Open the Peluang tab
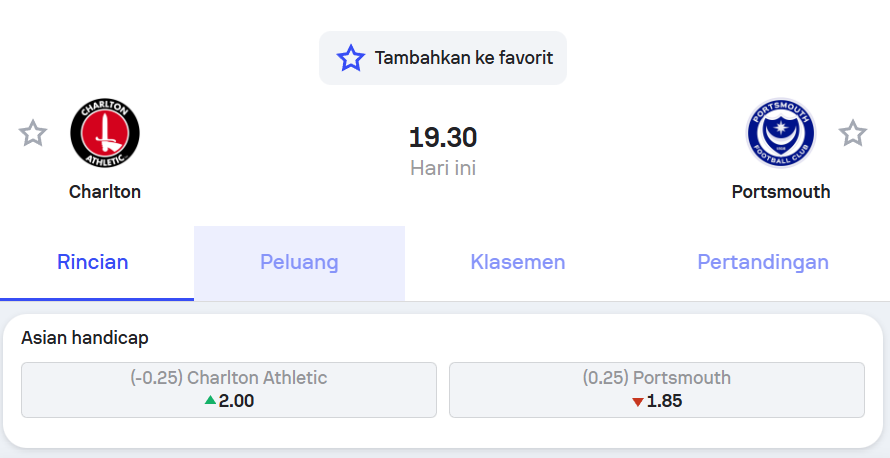Screen dimensions: 890x458 click(299, 263)
